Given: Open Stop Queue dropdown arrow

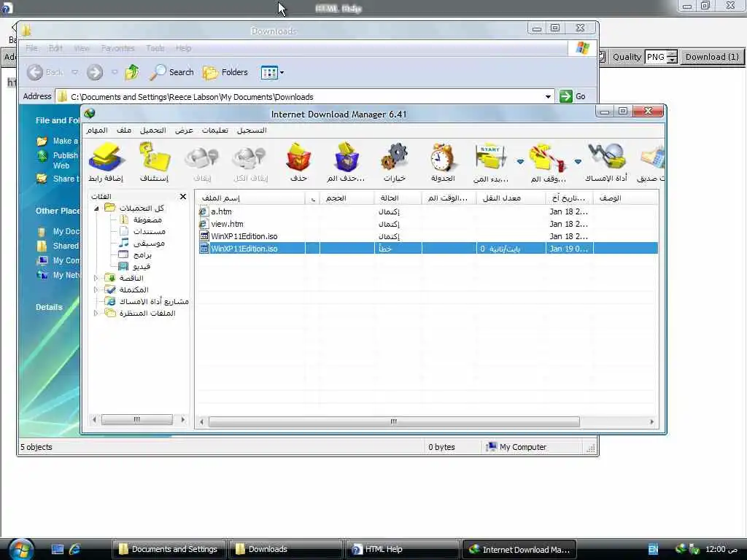Looking at the screenshot, I should pyautogui.click(x=578, y=162).
